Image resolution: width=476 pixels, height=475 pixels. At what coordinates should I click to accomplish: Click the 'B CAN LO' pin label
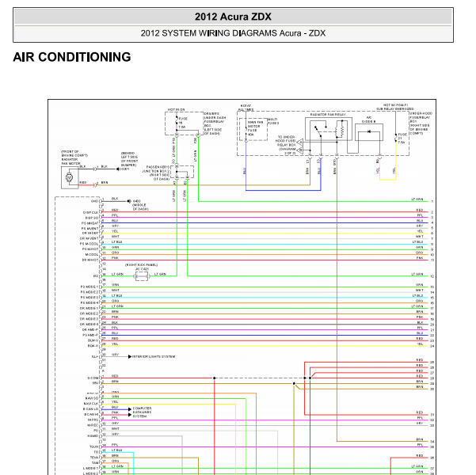[x=91, y=409]
